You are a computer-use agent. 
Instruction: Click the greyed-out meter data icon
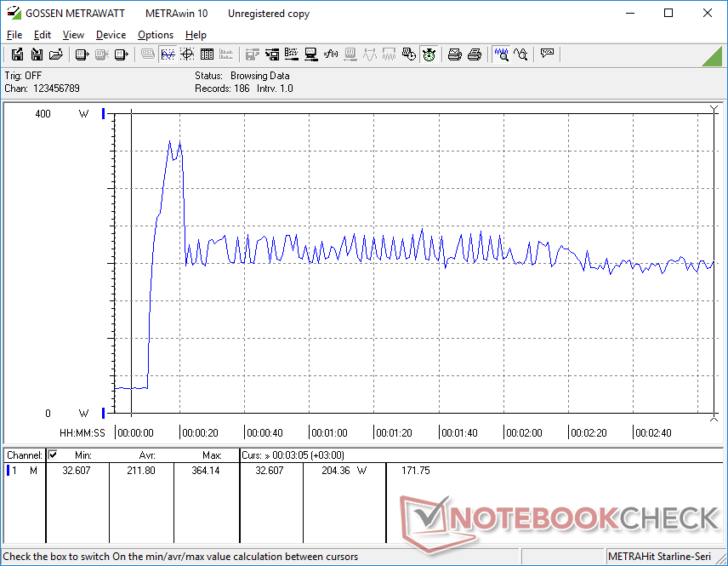(102, 54)
